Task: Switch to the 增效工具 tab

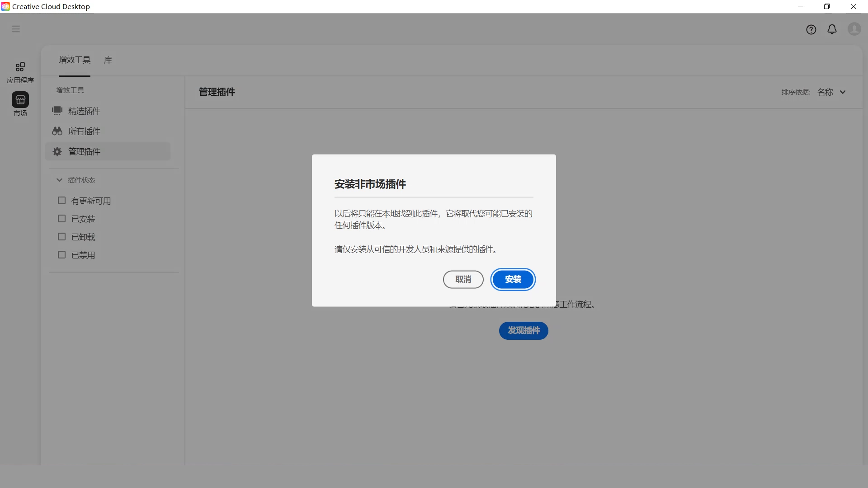Action: 75,60
